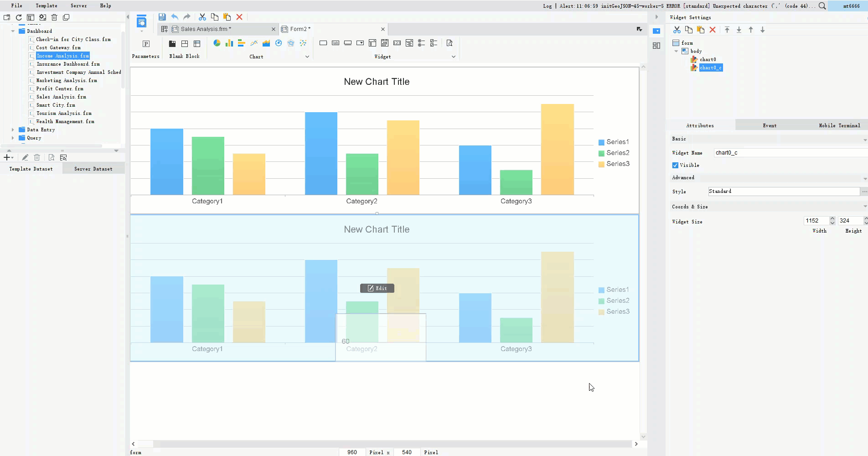Collapse the body node in widget tree

tap(677, 51)
